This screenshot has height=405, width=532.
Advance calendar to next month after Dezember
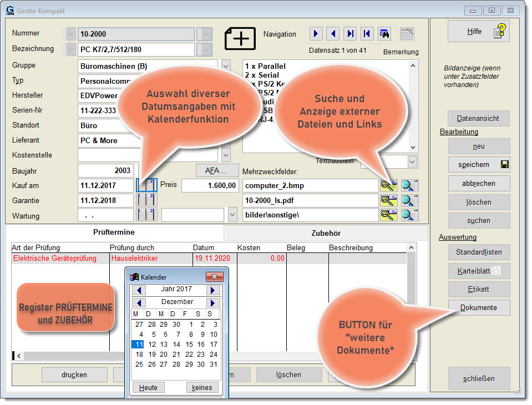pyautogui.click(x=212, y=303)
